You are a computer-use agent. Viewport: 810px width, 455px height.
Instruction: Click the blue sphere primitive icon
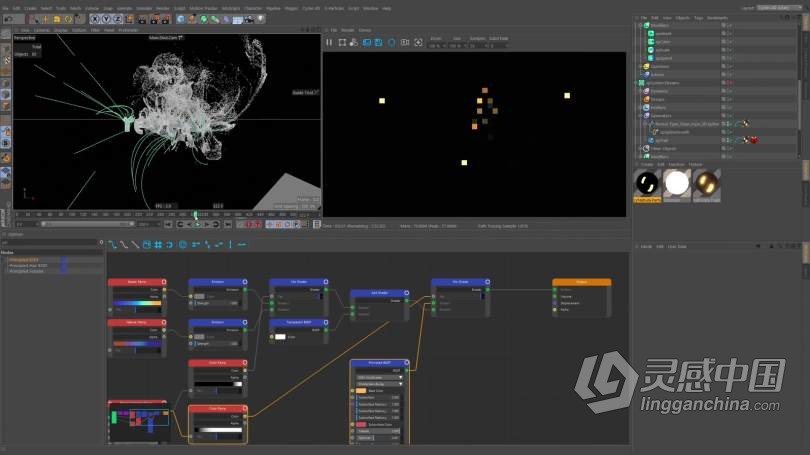point(181,19)
